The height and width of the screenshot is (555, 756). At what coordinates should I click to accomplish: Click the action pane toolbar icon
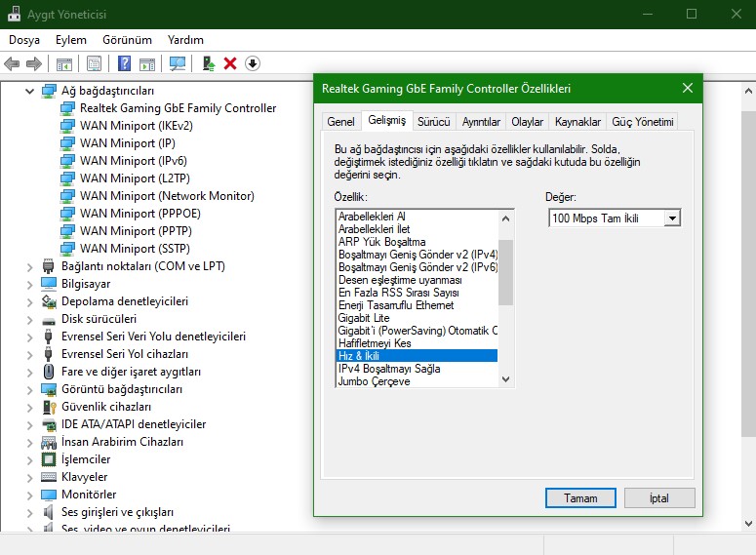tap(147, 63)
